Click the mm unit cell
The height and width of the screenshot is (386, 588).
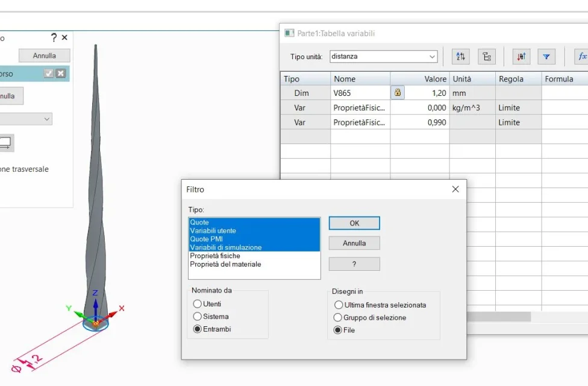tap(472, 93)
